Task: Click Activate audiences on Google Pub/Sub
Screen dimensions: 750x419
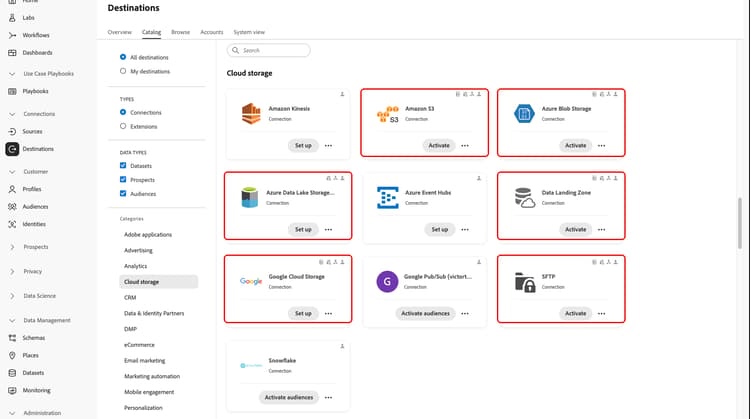Action: [x=425, y=313]
